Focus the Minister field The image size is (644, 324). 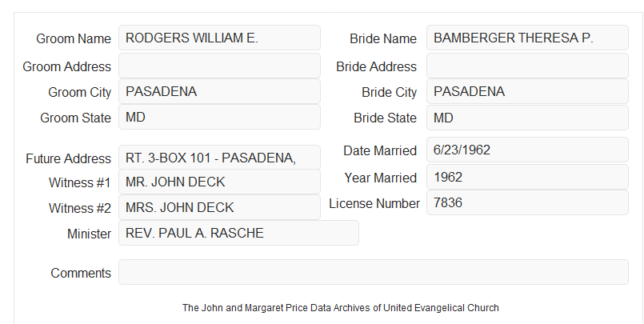[238, 233]
